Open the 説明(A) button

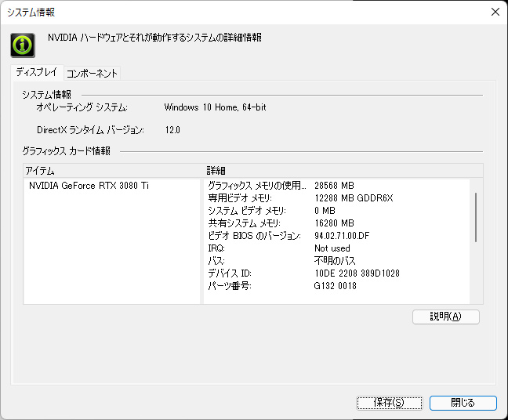tap(446, 317)
